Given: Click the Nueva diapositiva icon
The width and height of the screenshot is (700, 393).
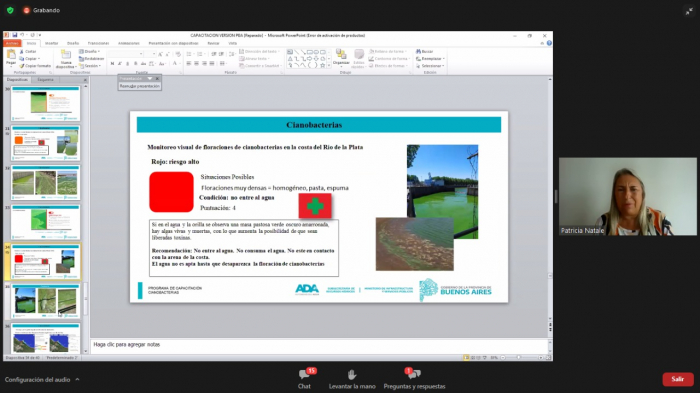Looking at the screenshot, I should tap(66, 55).
